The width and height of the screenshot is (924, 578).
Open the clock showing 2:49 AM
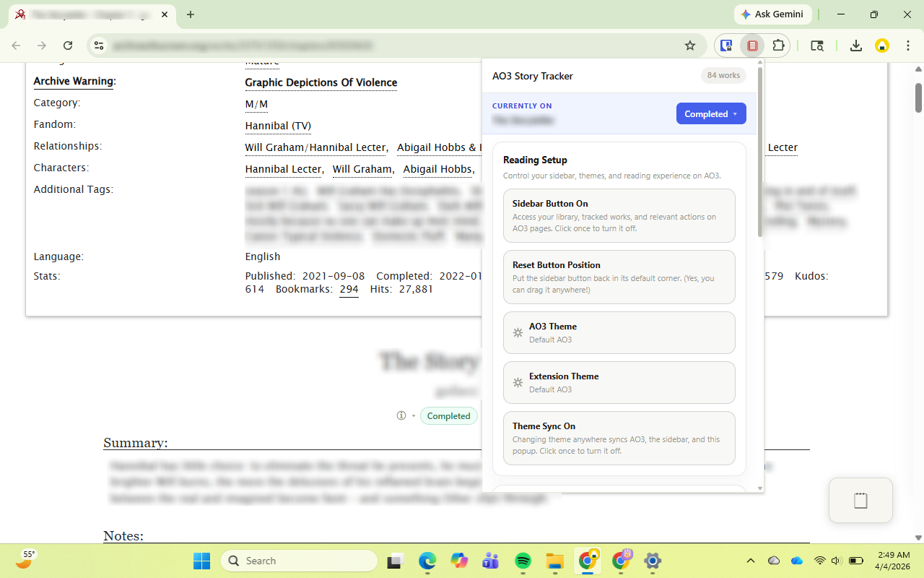(x=894, y=561)
